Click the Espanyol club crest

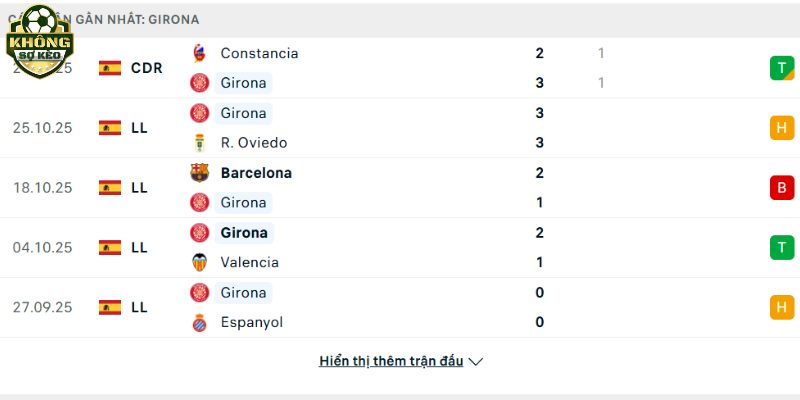[x=200, y=323]
